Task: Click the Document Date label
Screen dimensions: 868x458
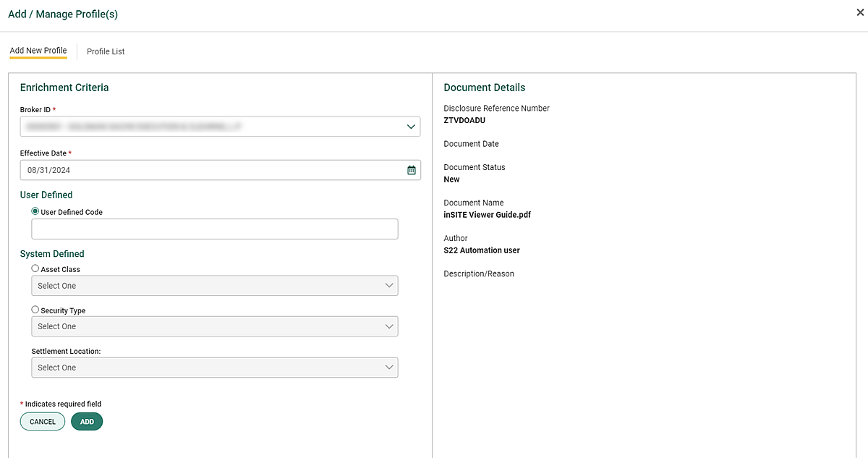Action: tap(471, 144)
